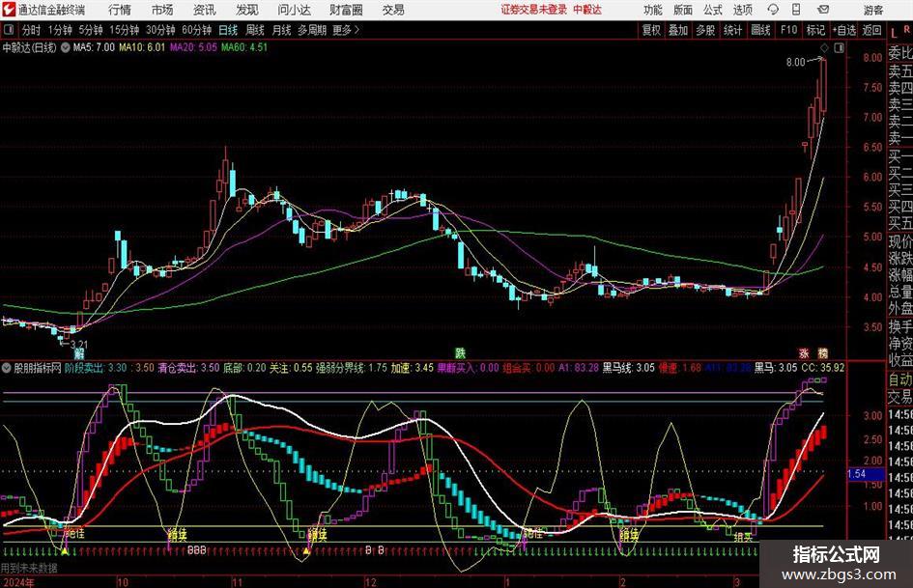Image resolution: width=913 pixels, height=588 pixels.
Task: Click the 叠加 overlay button
Action: [678, 30]
